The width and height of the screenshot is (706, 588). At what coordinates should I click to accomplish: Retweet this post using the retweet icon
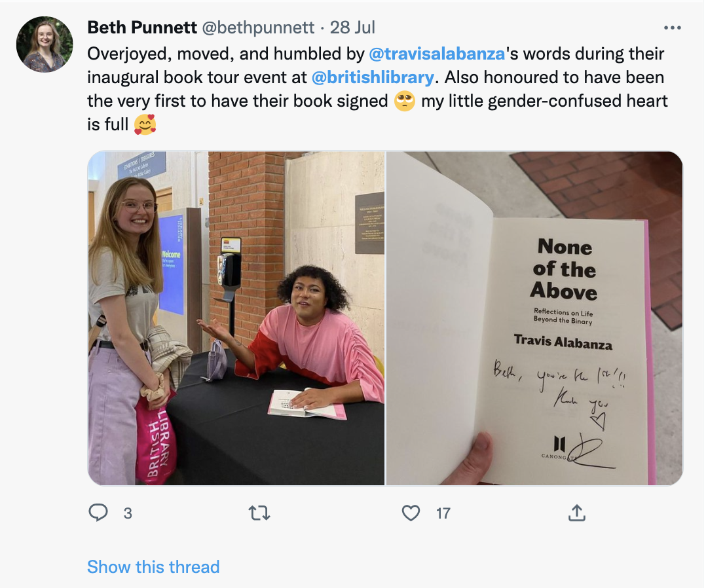tap(259, 513)
